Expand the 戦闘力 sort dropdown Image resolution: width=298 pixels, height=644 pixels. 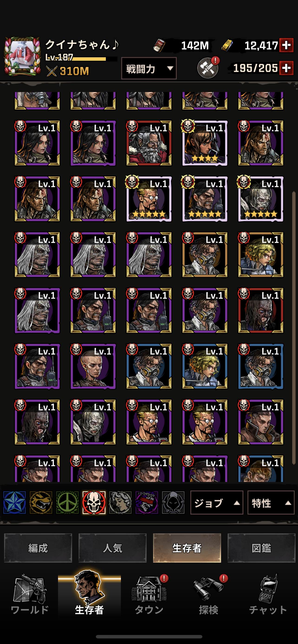click(149, 68)
